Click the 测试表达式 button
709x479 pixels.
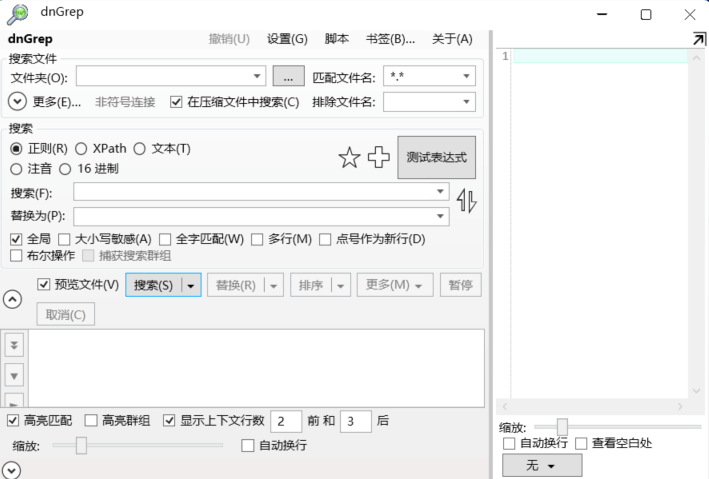(x=436, y=158)
